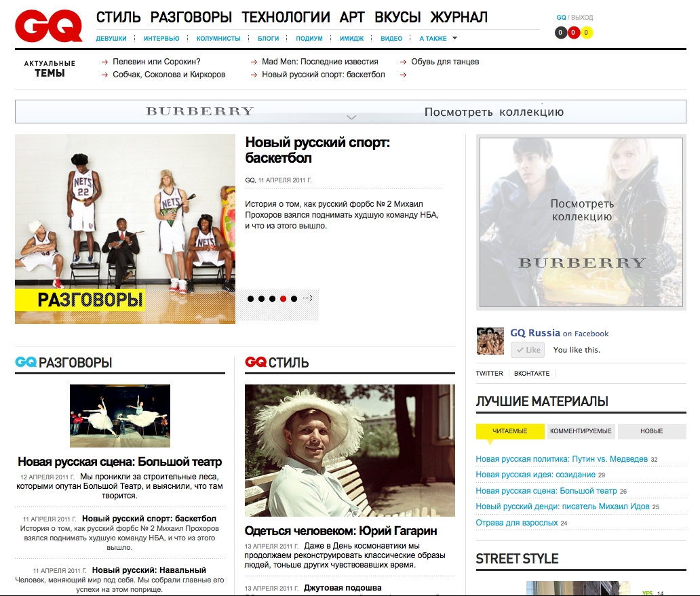Go to the ДЕВУШКИ submenu
Viewport: 700px width, 596px height.
pyautogui.click(x=111, y=39)
